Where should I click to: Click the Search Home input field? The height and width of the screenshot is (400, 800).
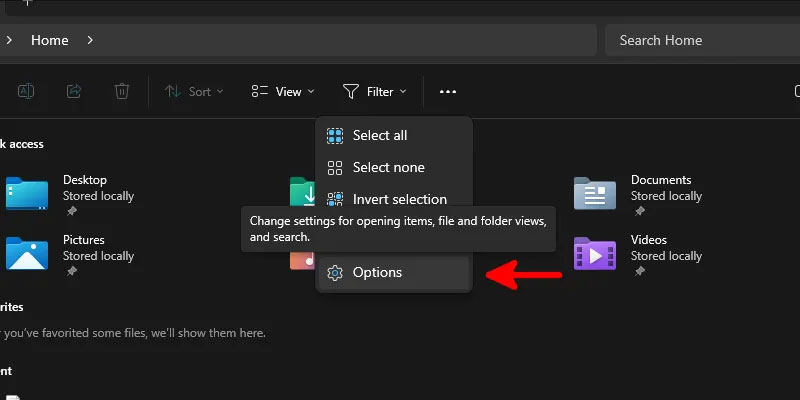[x=702, y=40]
